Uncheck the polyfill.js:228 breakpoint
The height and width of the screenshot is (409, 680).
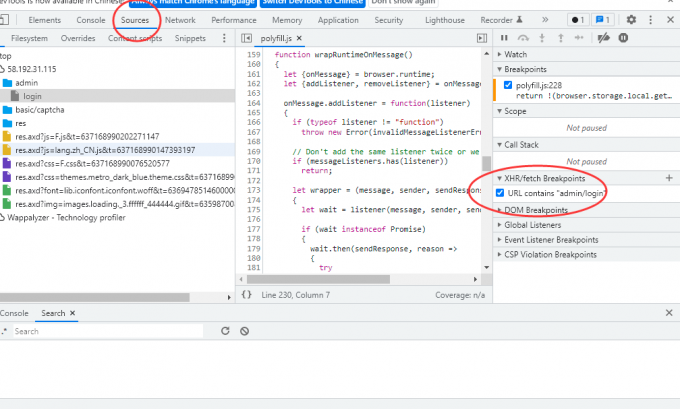click(x=508, y=85)
